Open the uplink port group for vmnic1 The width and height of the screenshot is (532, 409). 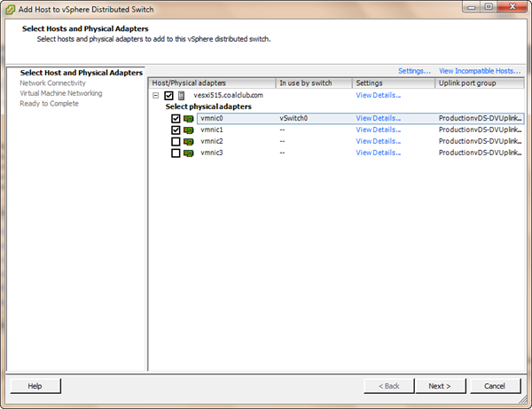480,130
